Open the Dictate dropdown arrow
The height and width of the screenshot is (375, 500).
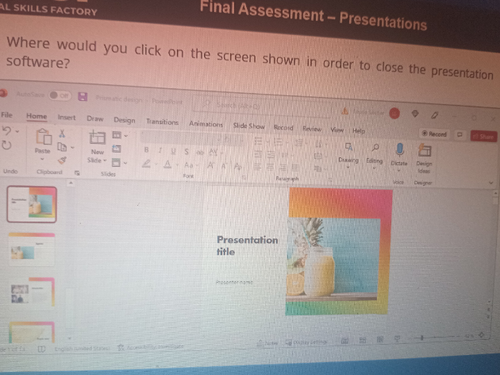click(399, 170)
